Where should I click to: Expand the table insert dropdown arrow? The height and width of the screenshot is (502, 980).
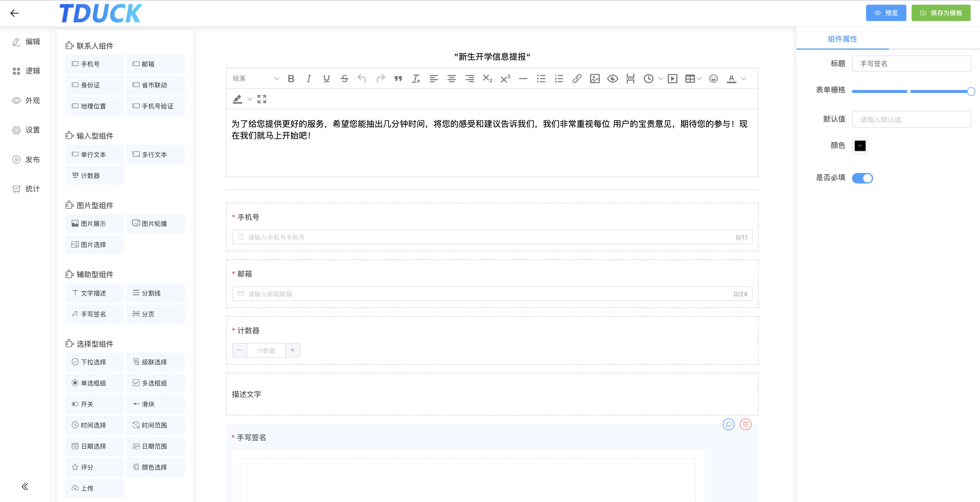pos(699,79)
